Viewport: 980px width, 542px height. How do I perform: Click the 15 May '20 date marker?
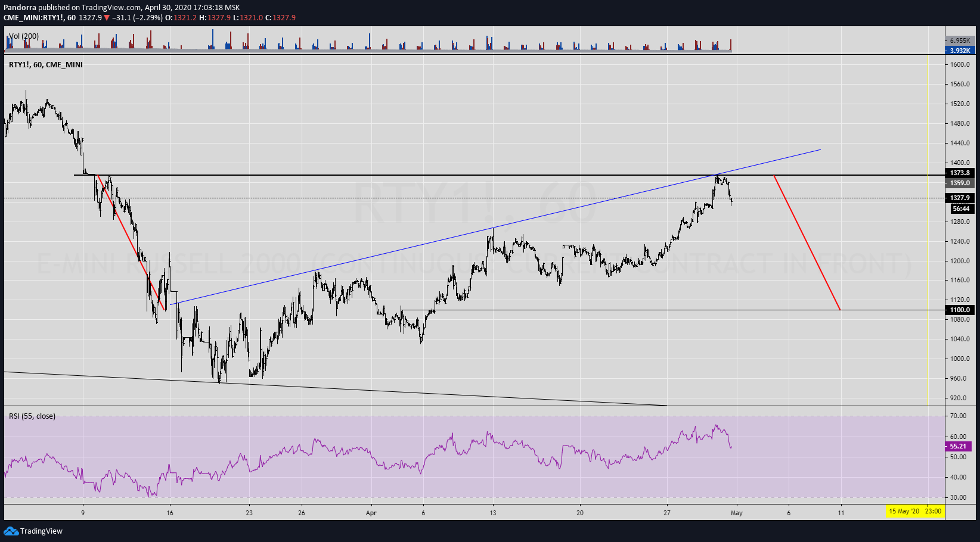pyautogui.click(x=904, y=511)
